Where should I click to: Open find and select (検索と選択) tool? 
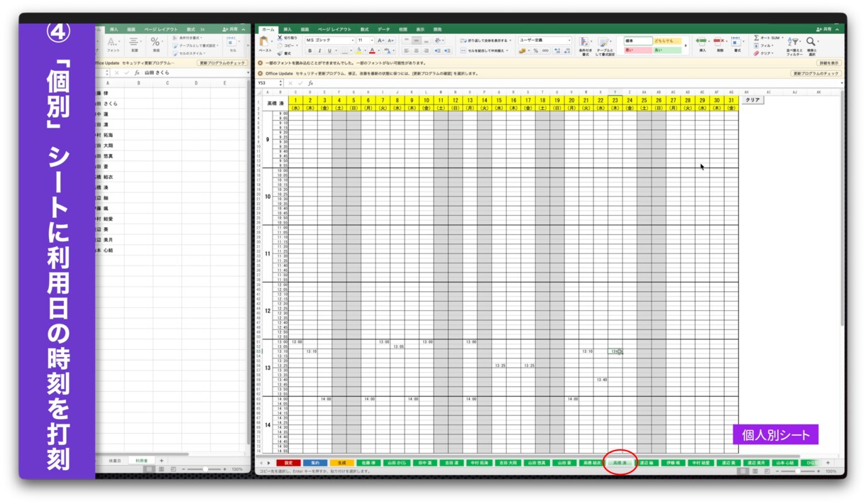(x=811, y=45)
